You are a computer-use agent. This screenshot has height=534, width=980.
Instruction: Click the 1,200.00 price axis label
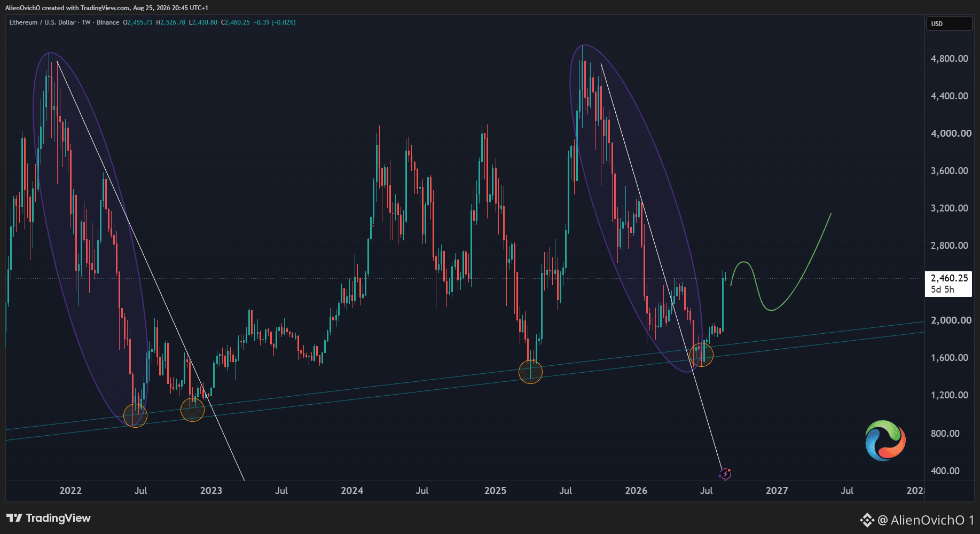(949, 395)
